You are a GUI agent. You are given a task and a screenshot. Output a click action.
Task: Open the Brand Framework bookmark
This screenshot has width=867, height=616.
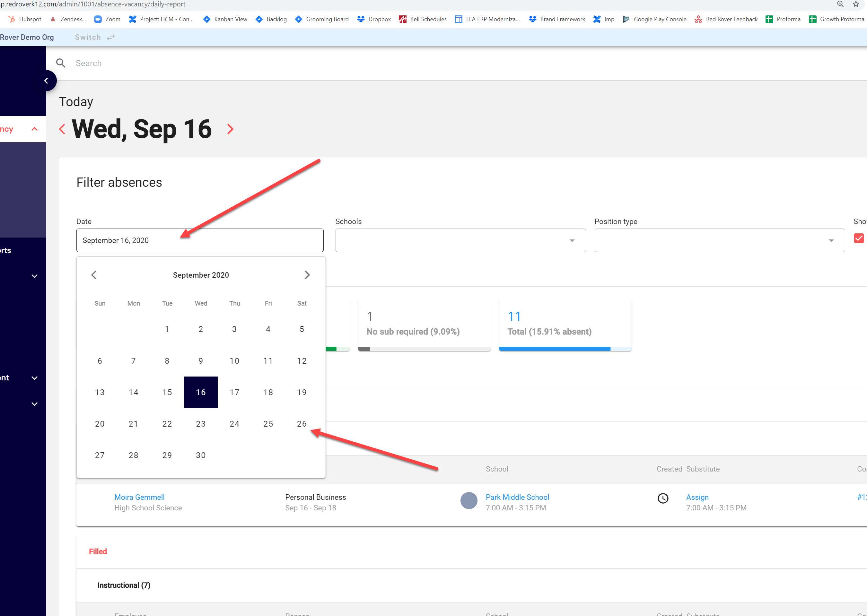pyautogui.click(x=557, y=19)
